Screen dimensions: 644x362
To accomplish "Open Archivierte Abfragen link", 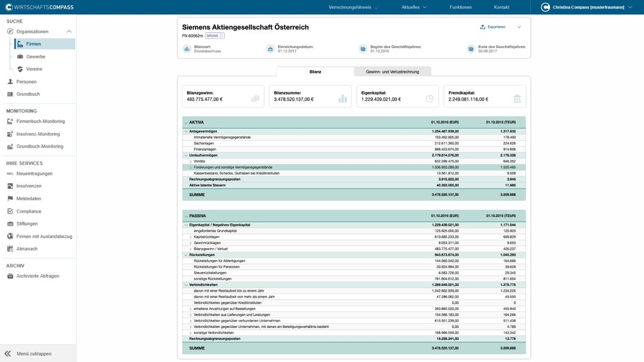I will [x=38, y=276].
